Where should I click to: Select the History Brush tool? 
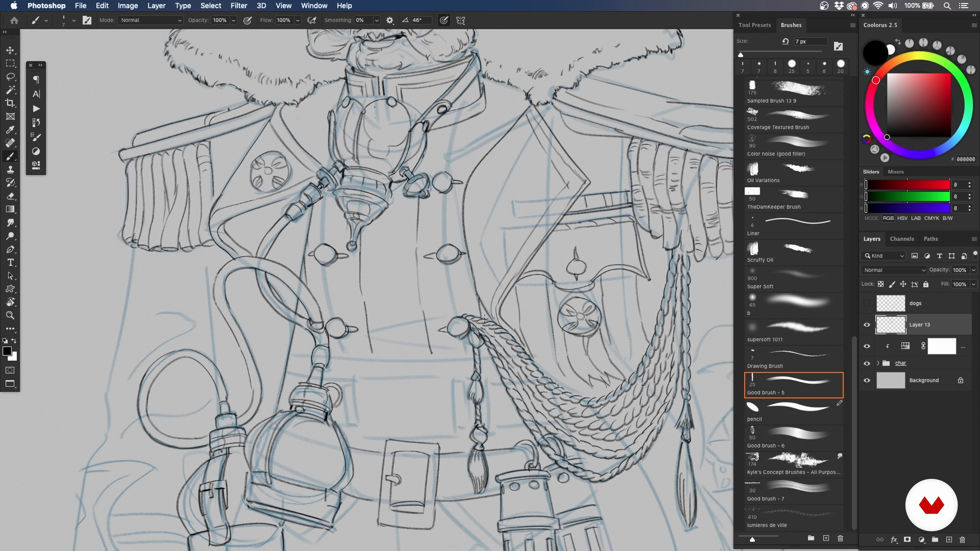tap(10, 183)
